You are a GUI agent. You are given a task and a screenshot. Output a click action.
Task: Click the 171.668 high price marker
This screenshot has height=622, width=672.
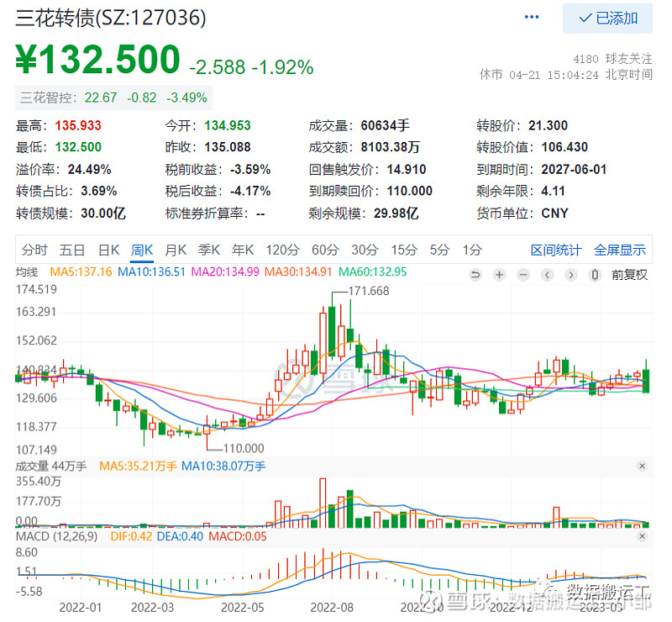(x=369, y=292)
